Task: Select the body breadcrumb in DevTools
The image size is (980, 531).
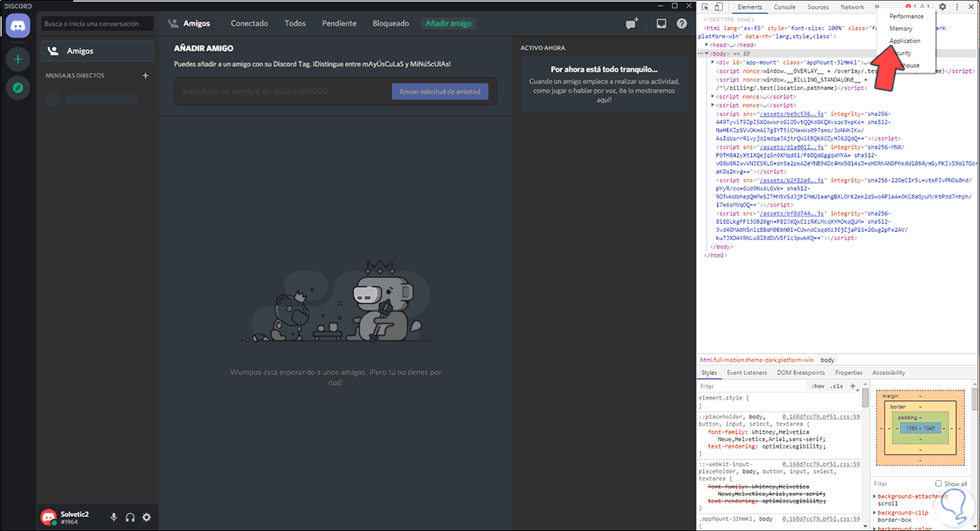Action: coord(827,359)
